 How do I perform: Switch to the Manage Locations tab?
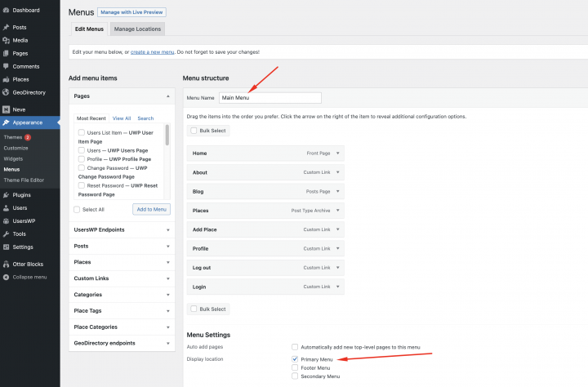pos(138,29)
